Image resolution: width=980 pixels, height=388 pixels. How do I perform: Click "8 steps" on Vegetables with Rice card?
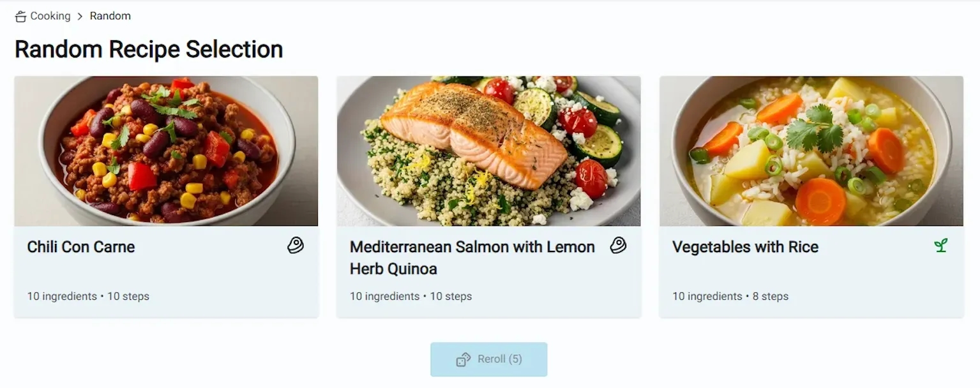(x=770, y=296)
